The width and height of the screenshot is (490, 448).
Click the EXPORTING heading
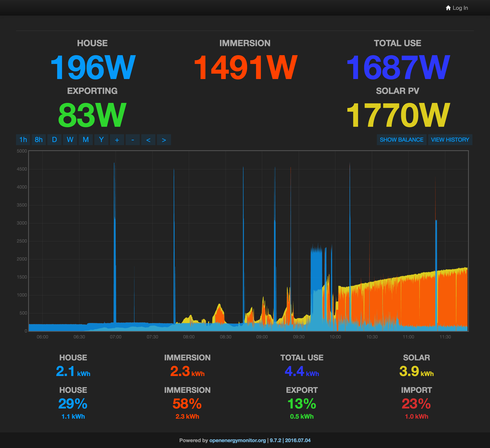coord(92,91)
